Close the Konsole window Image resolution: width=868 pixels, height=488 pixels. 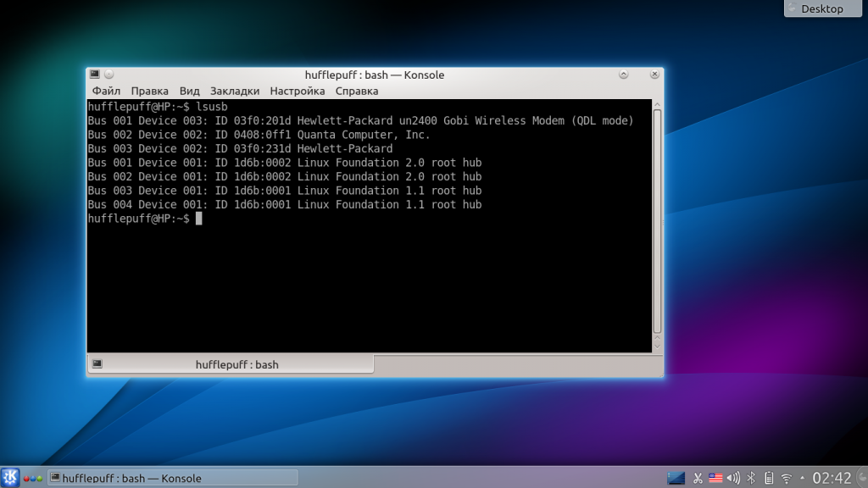[654, 75]
